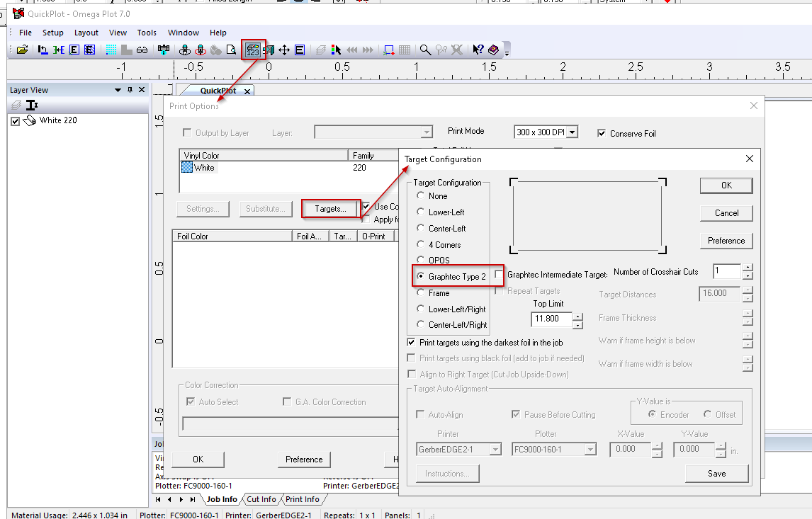Select the None target radio button
This screenshot has width=812, height=519.
pyautogui.click(x=420, y=195)
